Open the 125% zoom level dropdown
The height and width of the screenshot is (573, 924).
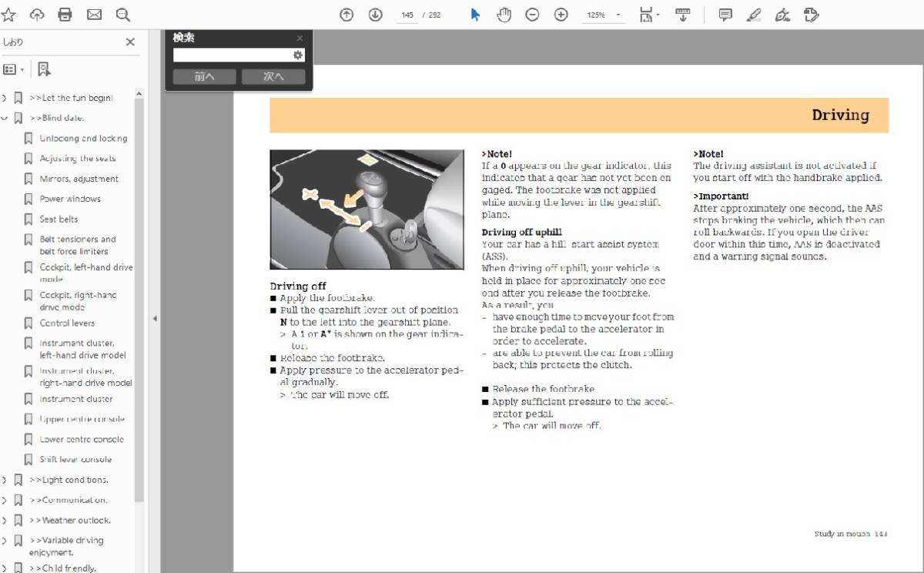point(603,15)
